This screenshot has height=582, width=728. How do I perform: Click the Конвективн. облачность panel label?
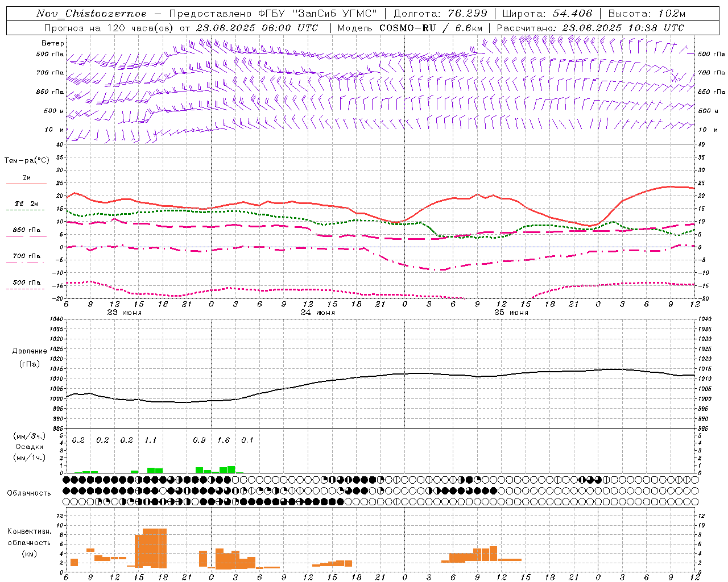[29, 537]
